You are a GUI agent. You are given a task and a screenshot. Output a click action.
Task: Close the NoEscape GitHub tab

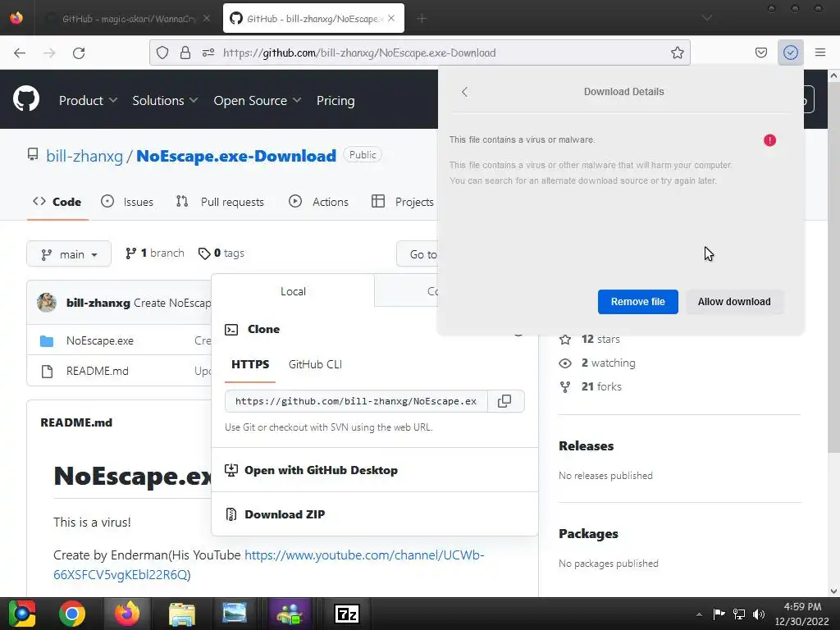391,18
